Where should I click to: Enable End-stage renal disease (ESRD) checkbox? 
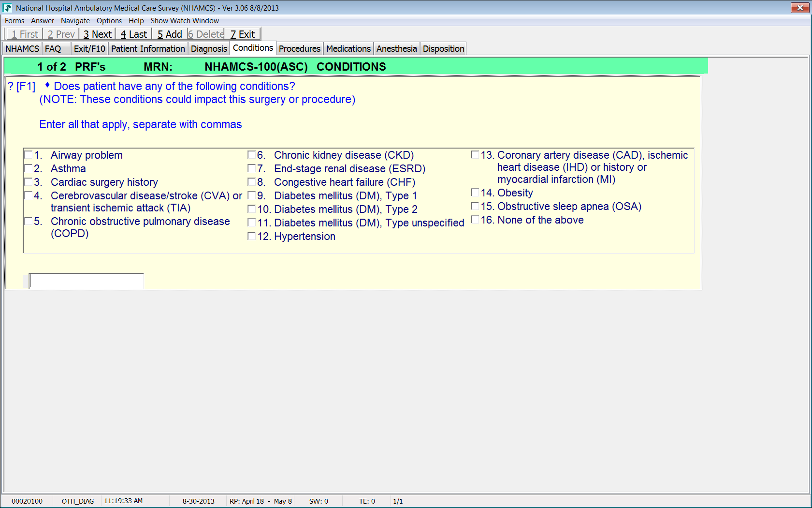(251, 168)
